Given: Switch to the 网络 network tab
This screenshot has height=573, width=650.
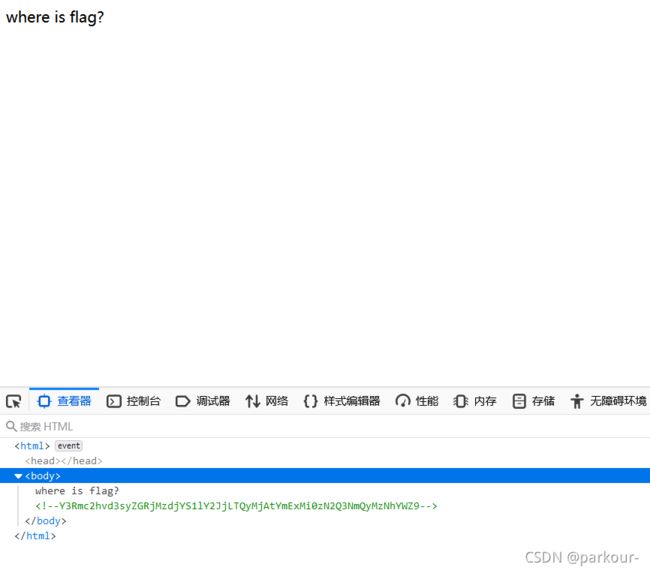Looking at the screenshot, I should click(x=267, y=401).
